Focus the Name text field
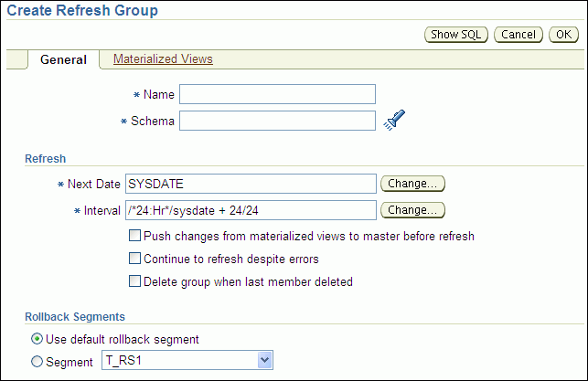The width and height of the screenshot is (588, 381). point(277,94)
